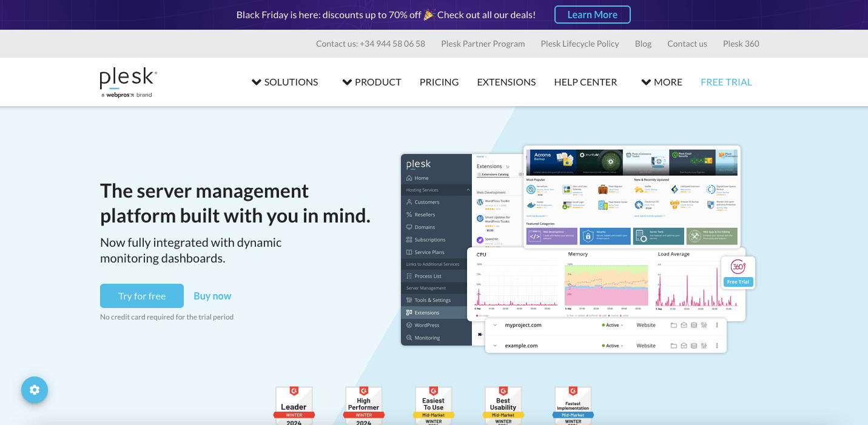Click the Buy now link
Image resolution: width=868 pixels, height=425 pixels.
[x=212, y=296]
